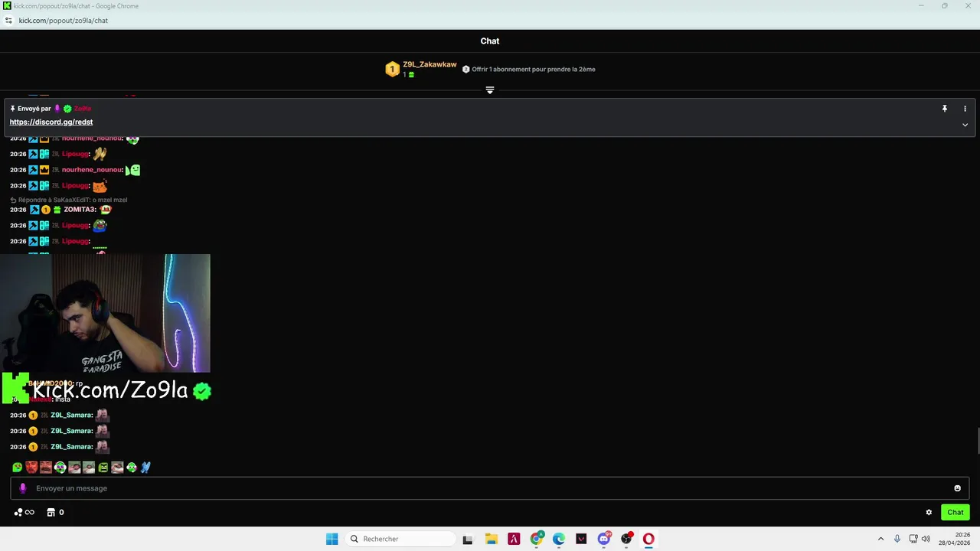Open the emote picker smiley icon
The width and height of the screenshot is (980, 551).
pyautogui.click(x=957, y=488)
